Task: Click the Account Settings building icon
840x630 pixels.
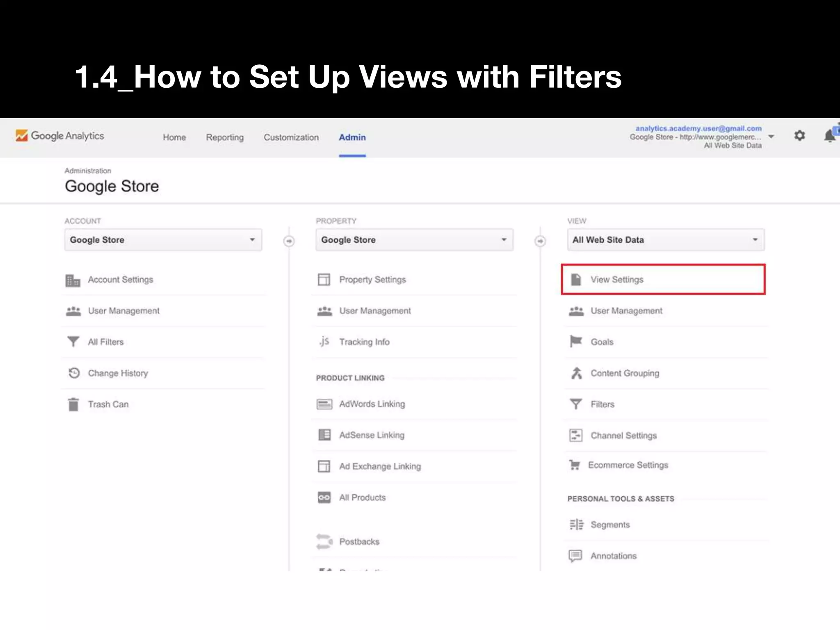Action: click(73, 281)
